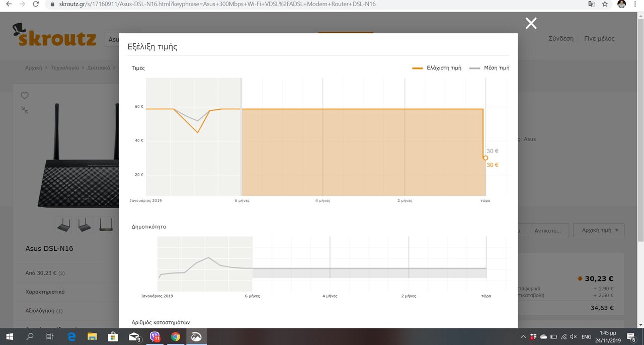
Task: Click the 4 μήνες marker on price chart
Action: point(323,200)
